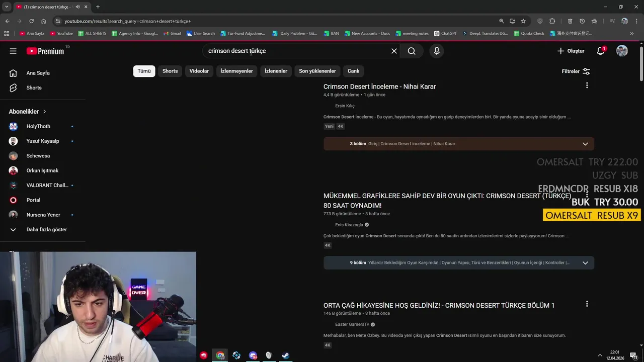Select the Tümü filter chip
Viewport: 644px width, 362px height.
(144, 71)
